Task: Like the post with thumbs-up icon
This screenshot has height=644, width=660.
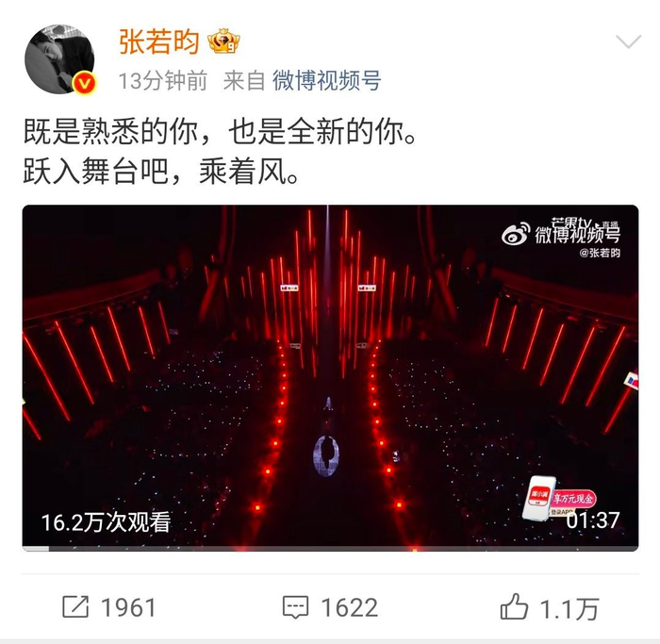Action: [x=514, y=606]
